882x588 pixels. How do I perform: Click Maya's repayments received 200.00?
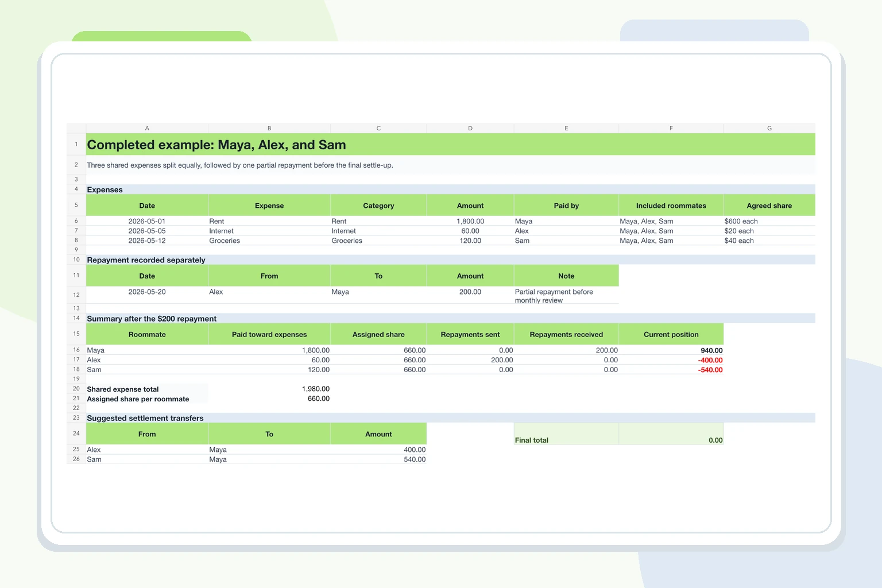pos(566,350)
